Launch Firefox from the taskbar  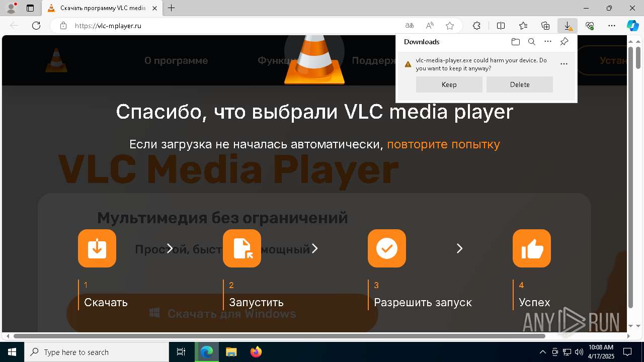tap(256, 352)
